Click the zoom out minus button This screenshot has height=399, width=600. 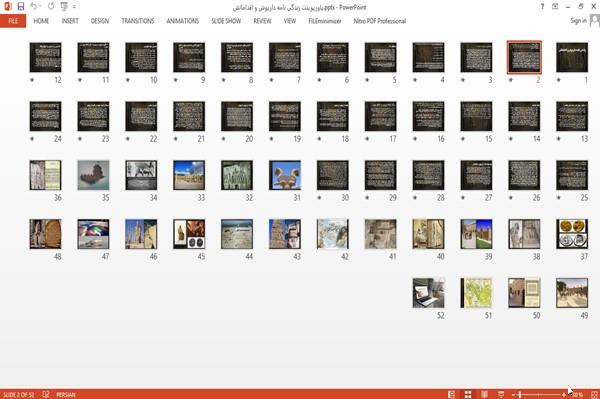pyautogui.click(x=514, y=394)
